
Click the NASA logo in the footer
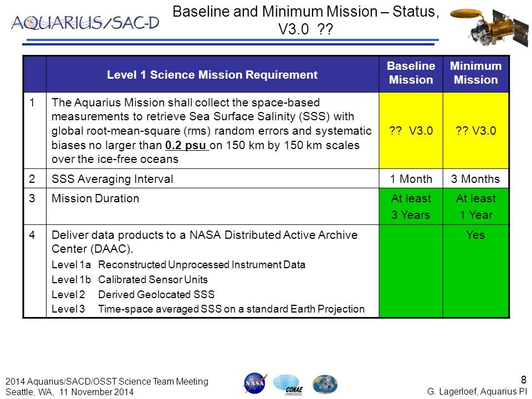(255, 383)
